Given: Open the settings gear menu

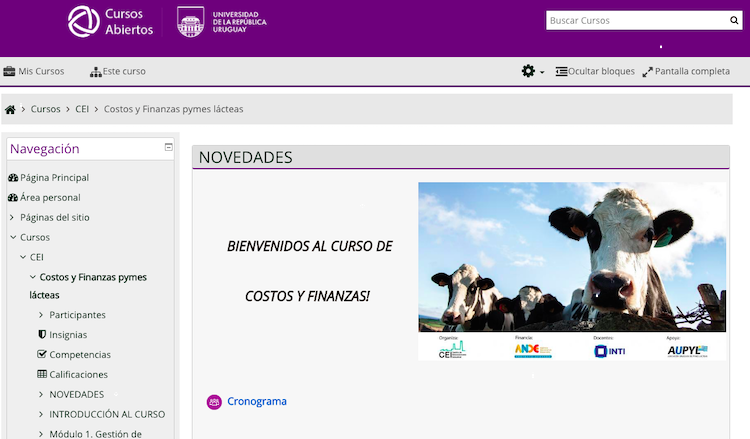Looking at the screenshot, I should coord(528,71).
